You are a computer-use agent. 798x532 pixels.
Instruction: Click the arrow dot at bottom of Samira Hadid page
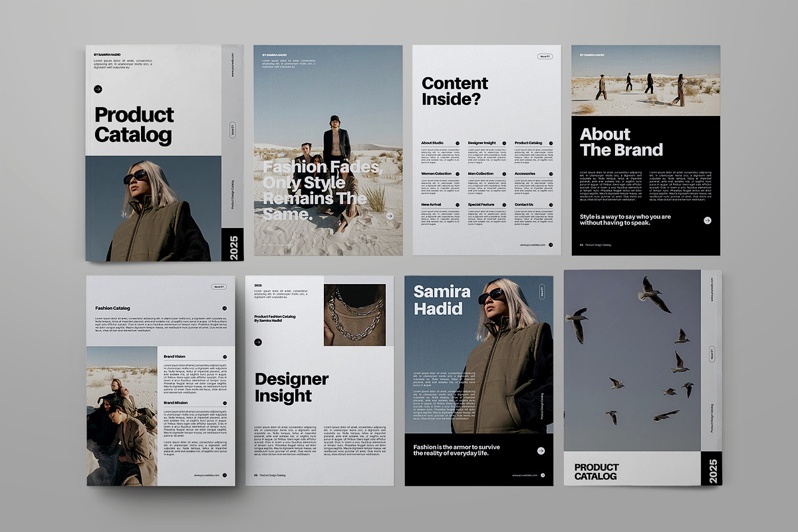[x=543, y=475]
